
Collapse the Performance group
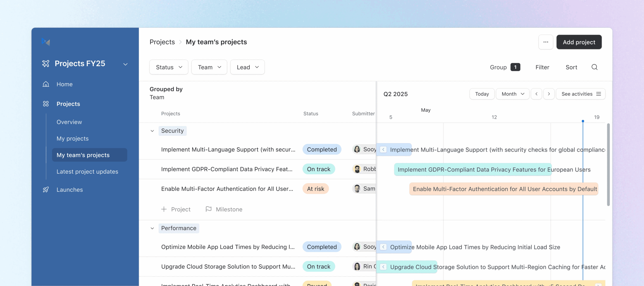152,228
